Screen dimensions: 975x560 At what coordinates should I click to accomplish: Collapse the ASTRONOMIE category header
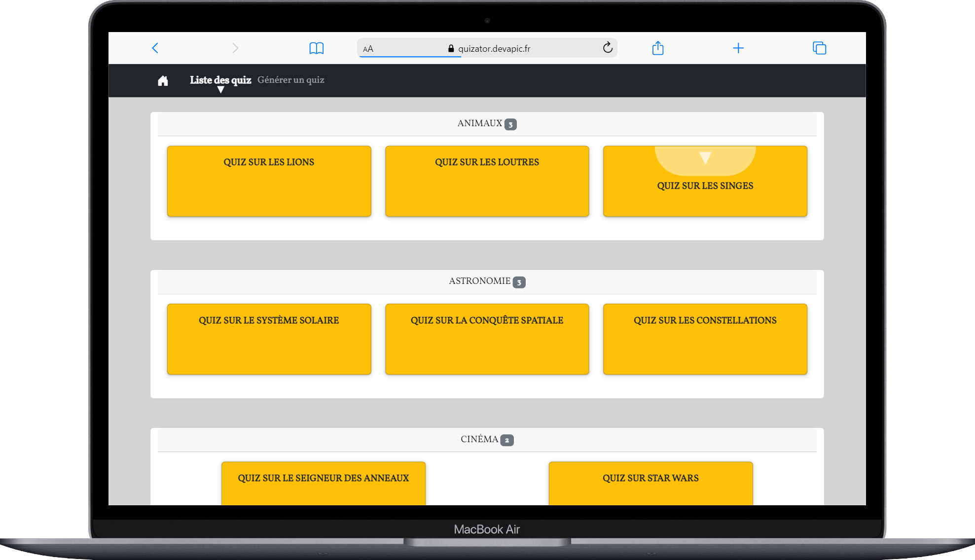(x=486, y=281)
